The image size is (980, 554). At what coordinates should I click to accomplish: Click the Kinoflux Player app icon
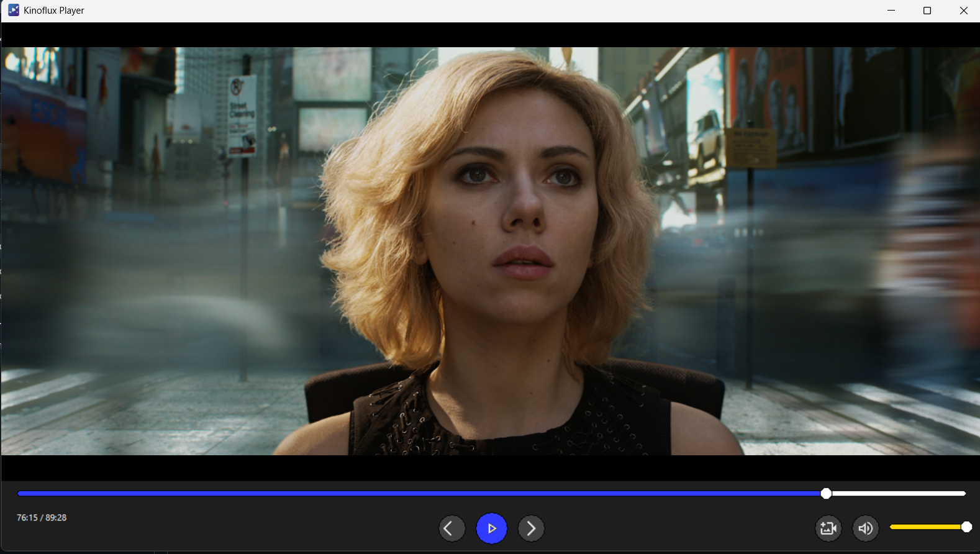(13, 11)
